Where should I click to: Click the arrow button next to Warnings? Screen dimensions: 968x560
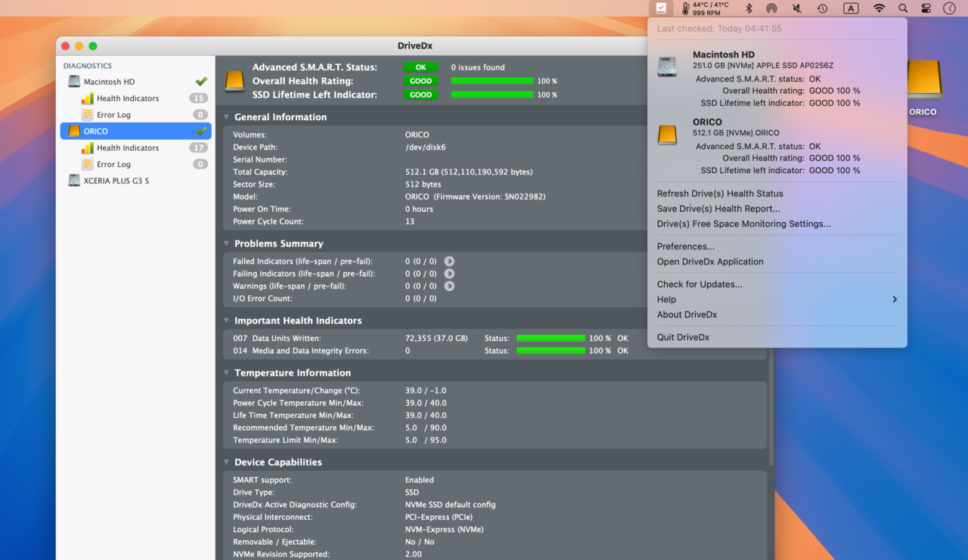click(x=449, y=286)
